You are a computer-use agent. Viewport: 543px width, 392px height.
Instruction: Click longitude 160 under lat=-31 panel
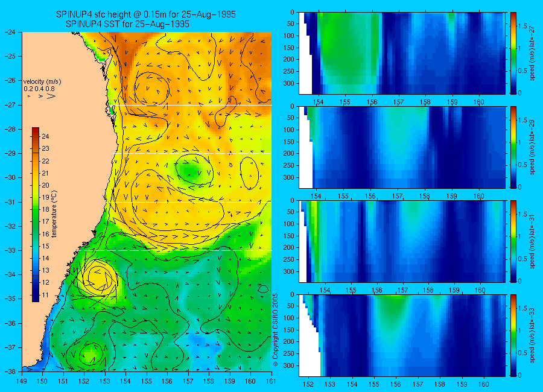click(x=480, y=290)
